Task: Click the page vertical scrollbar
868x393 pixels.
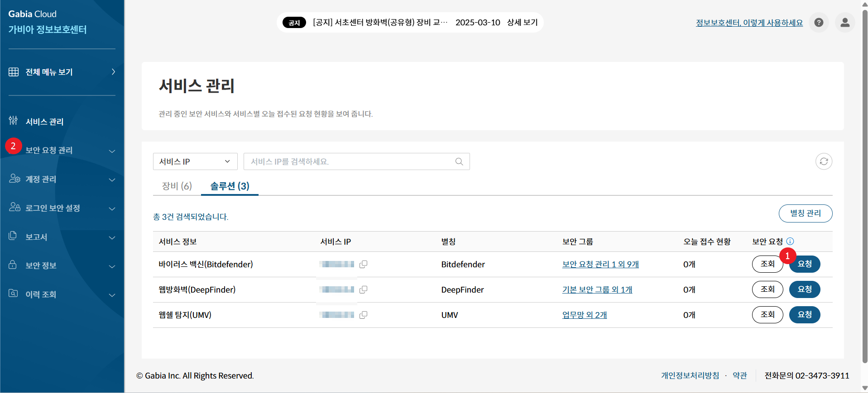Action: [865, 185]
